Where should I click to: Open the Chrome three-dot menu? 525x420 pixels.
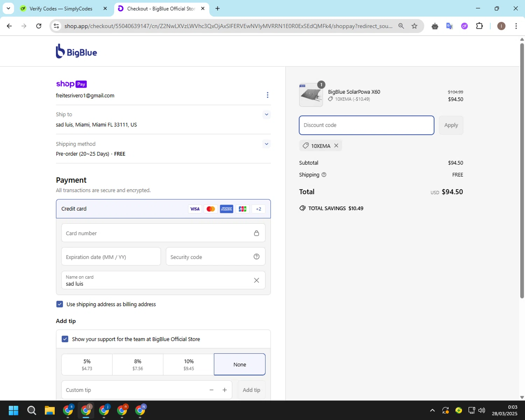(x=516, y=26)
